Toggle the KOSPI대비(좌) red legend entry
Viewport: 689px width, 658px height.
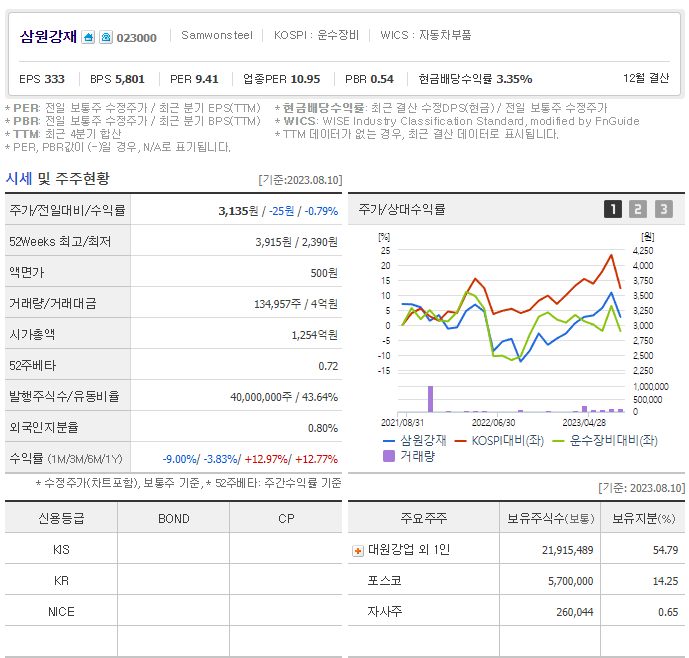click(499, 440)
